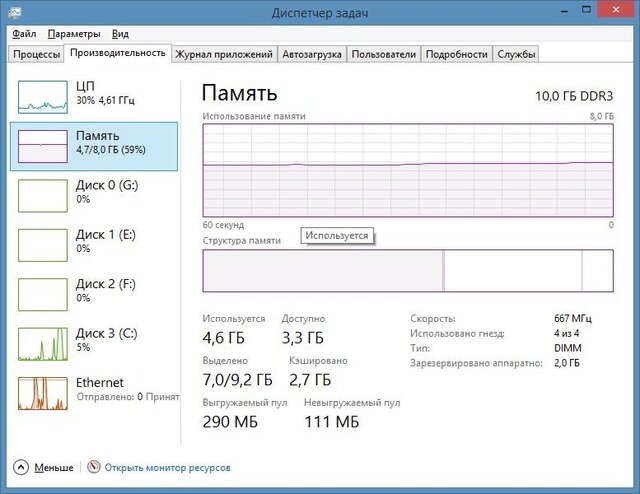Click the memory usage graph

tap(406, 170)
